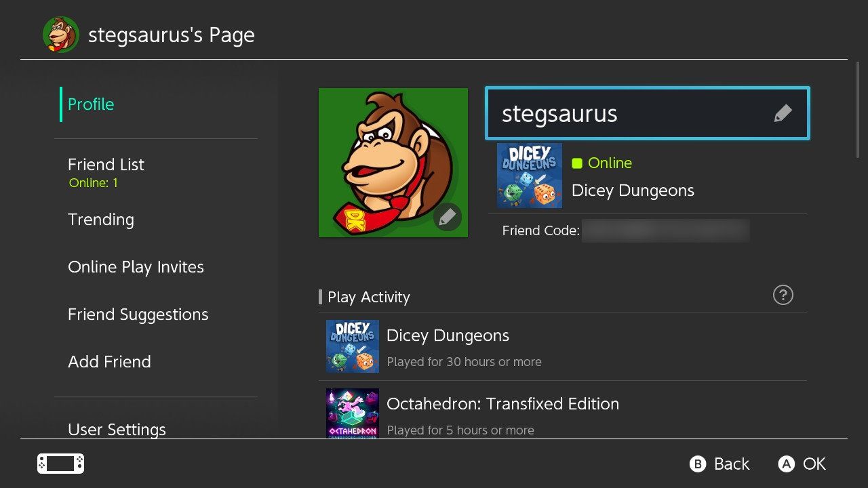Open Online Play Invites
Screen dimensions: 868x488
136,267
